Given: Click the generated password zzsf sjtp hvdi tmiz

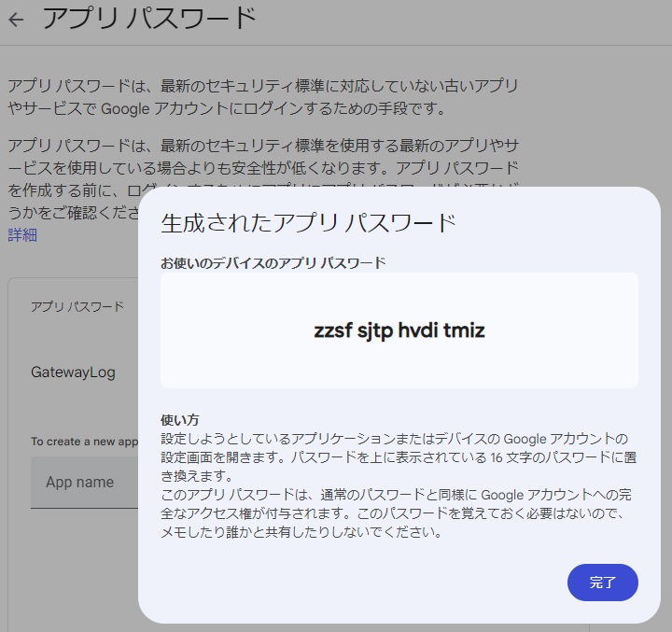Looking at the screenshot, I should click(x=399, y=330).
